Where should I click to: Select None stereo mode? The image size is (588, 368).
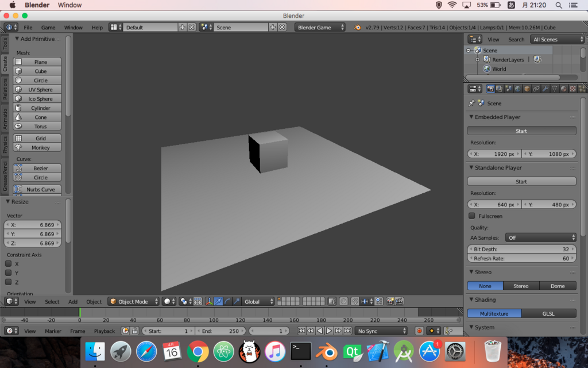[485, 286]
